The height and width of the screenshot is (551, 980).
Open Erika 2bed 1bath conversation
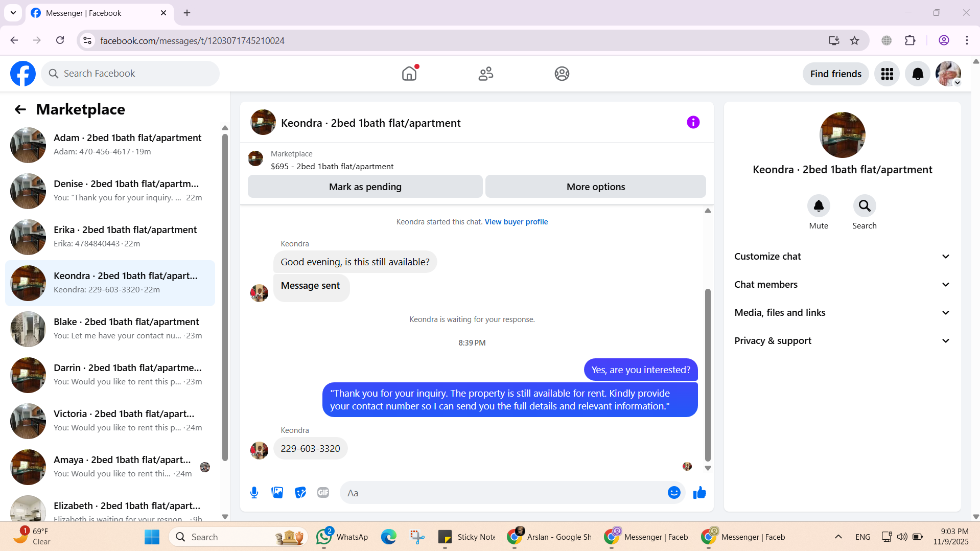click(x=110, y=237)
